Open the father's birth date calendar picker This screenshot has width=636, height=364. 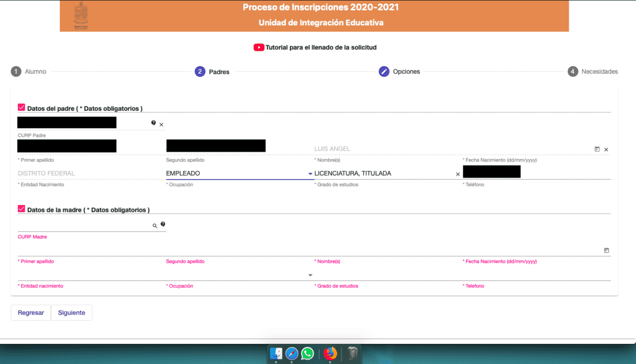click(597, 149)
